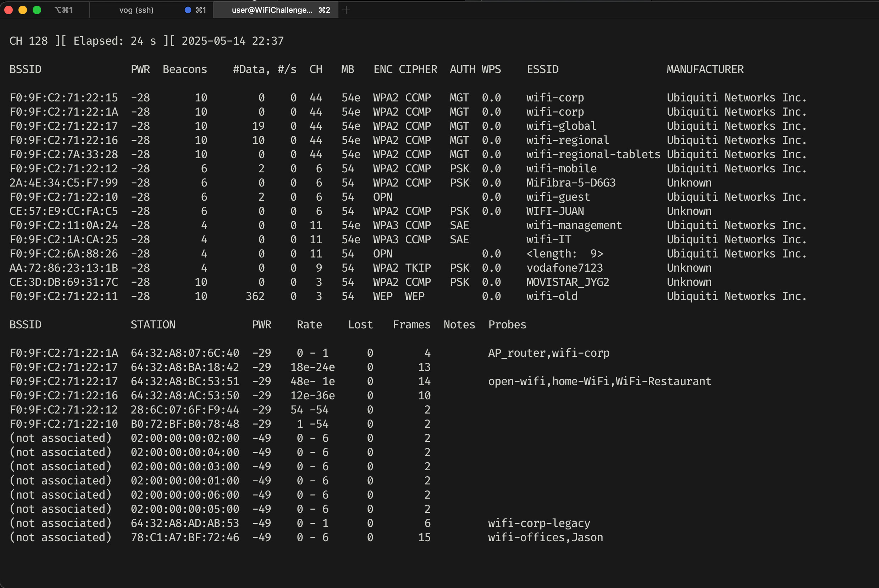879x588 pixels.
Task: Click the green fullscreen window button
Action: [x=37, y=10]
